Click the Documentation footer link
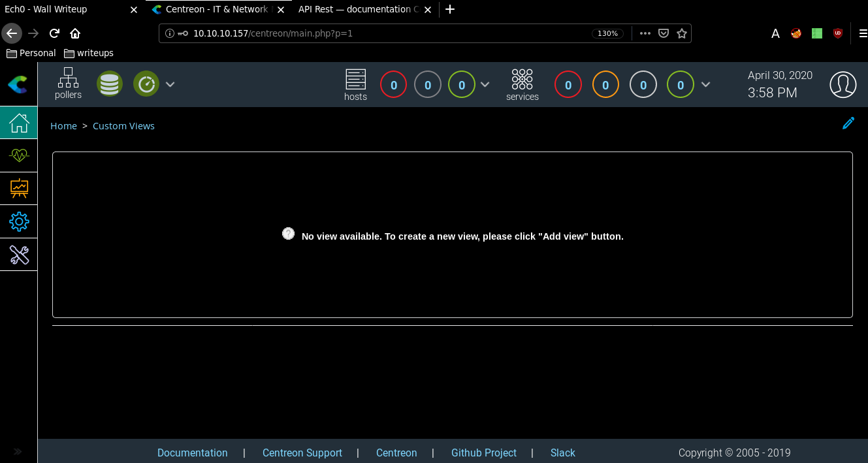Screen dimensions: 868x463 click(x=192, y=453)
